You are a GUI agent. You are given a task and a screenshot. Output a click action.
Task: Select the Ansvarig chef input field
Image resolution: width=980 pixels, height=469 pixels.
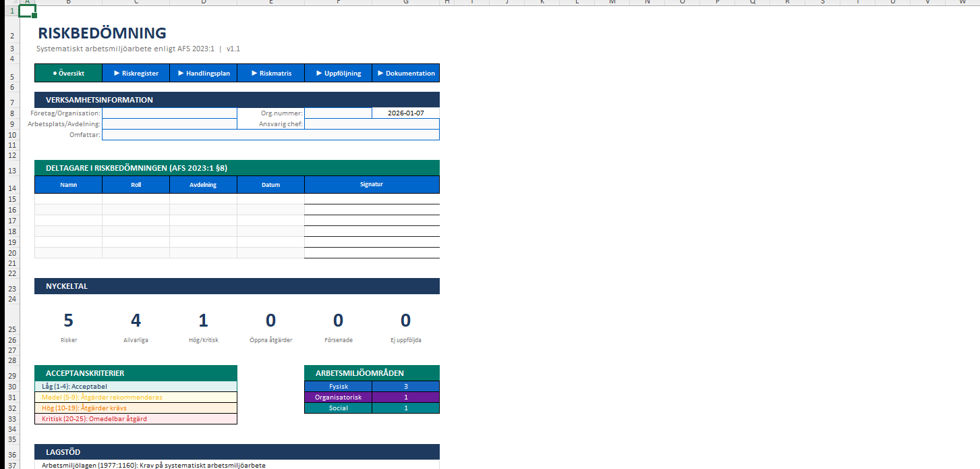[x=372, y=124]
